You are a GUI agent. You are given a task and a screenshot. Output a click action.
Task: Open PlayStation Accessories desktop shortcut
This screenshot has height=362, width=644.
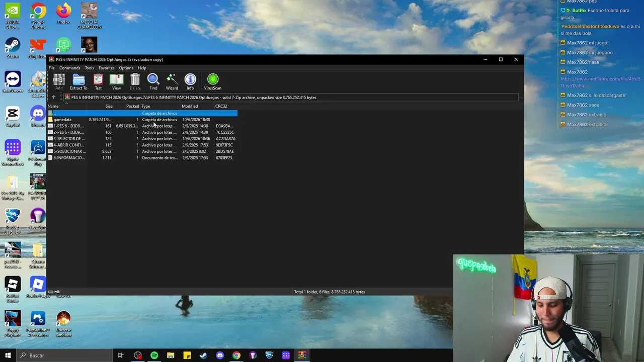click(x=38, y=324)
